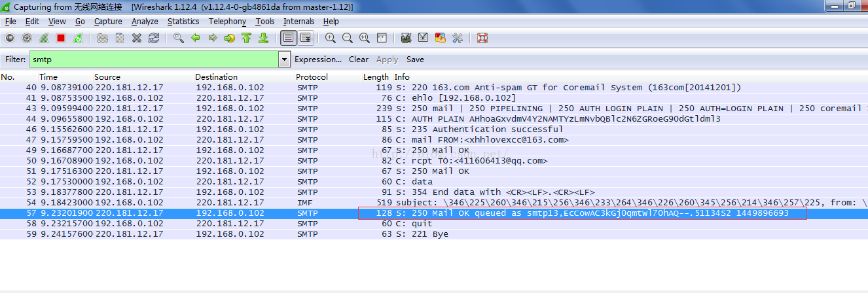This screenshot has height=293, width=868.
Task: Select packet 54 IMF subject row
Action: tap(434, 203)
